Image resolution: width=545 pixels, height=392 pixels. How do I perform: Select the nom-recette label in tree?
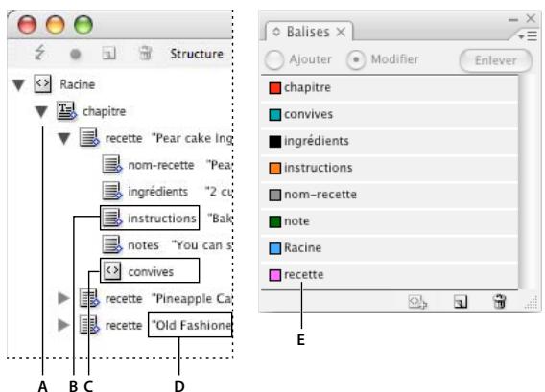[161, 165]
